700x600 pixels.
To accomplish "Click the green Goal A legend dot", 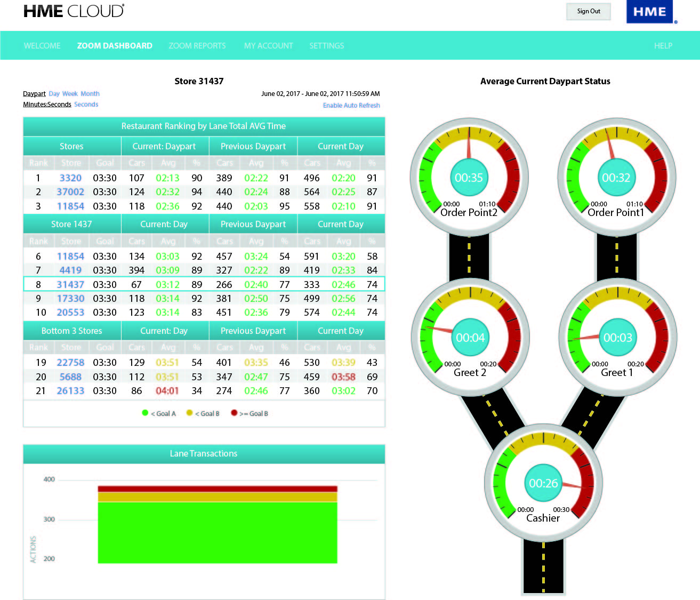I will 145,413.
